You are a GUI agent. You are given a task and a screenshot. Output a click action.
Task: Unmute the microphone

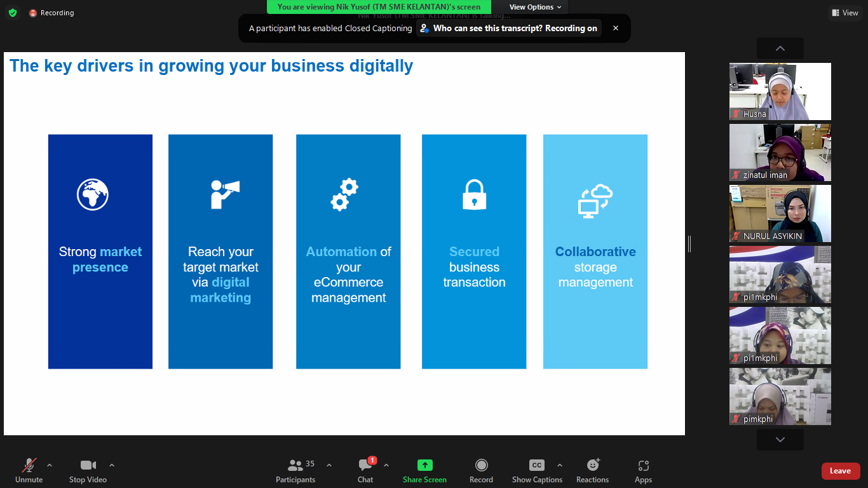click(x=29, y=466)
